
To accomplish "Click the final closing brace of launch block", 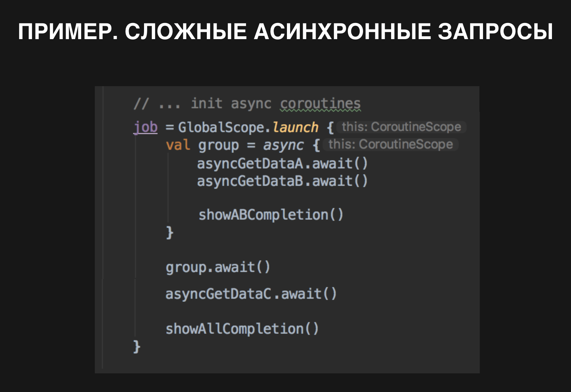I will [x=137, y=347].
